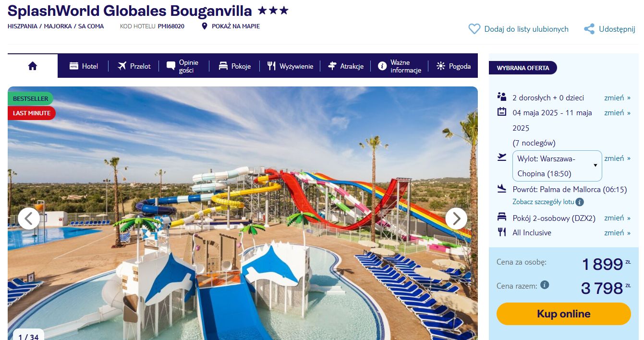The height and width of the screenshot is (340, 644).
Task: Click the map pin icon
Action: pos(205,26)
